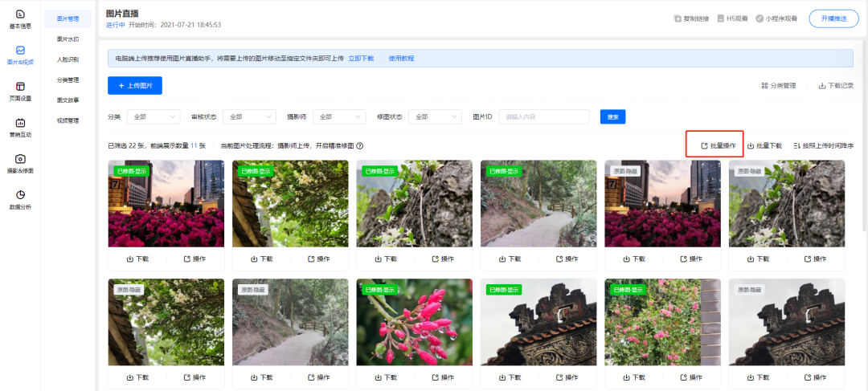Viewport: 868px width, 391px height.
Task: Open H5观看 viewing option
Action: pyautogui.click(x=733, y=18)
